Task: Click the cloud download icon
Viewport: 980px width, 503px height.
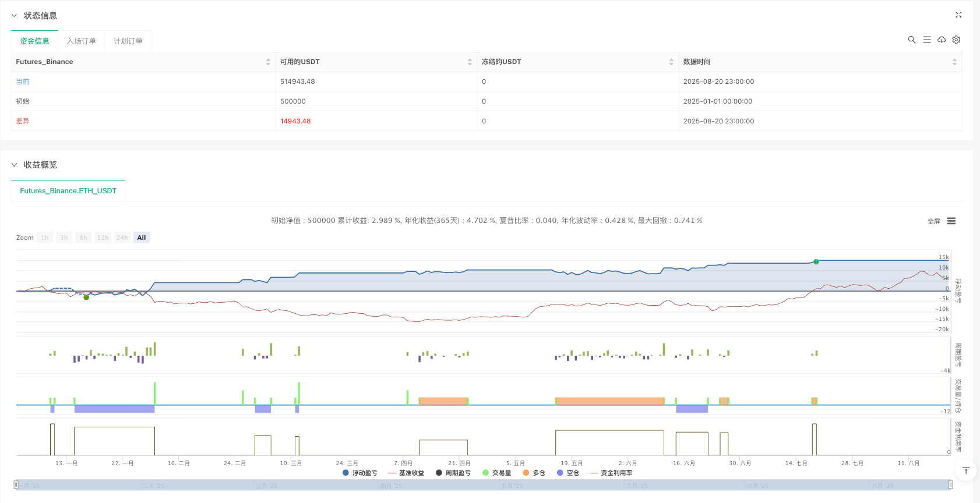Action: [x=942, y=40]
